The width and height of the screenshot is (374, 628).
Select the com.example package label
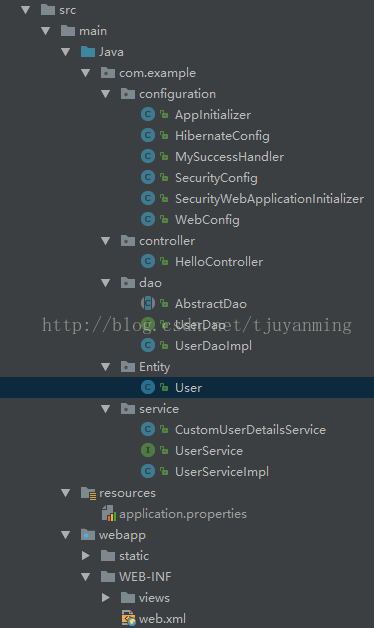pyautogui.click(x=157, y=73)
